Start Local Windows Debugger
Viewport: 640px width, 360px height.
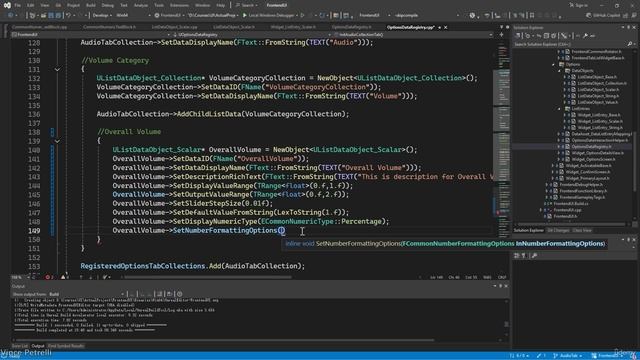pos(269,15)
